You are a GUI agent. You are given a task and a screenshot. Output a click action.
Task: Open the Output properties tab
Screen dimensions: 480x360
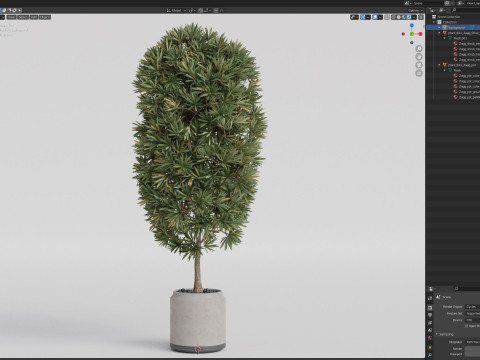(430, 315)
